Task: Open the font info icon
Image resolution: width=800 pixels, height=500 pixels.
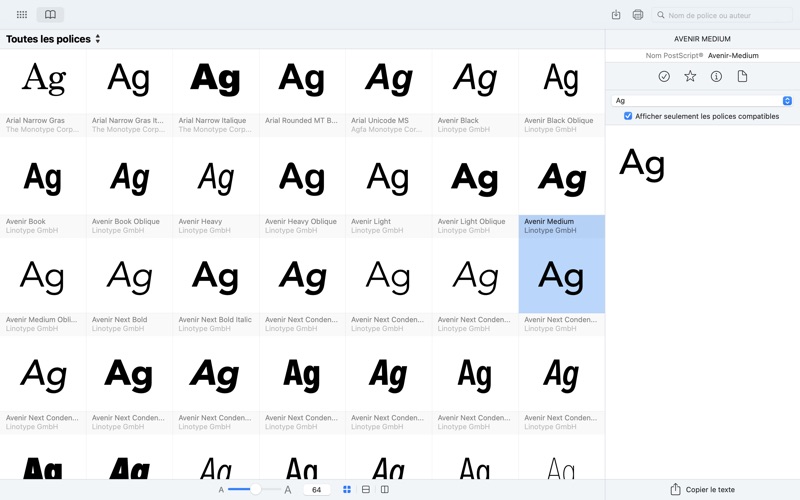Action: (716, 77)
